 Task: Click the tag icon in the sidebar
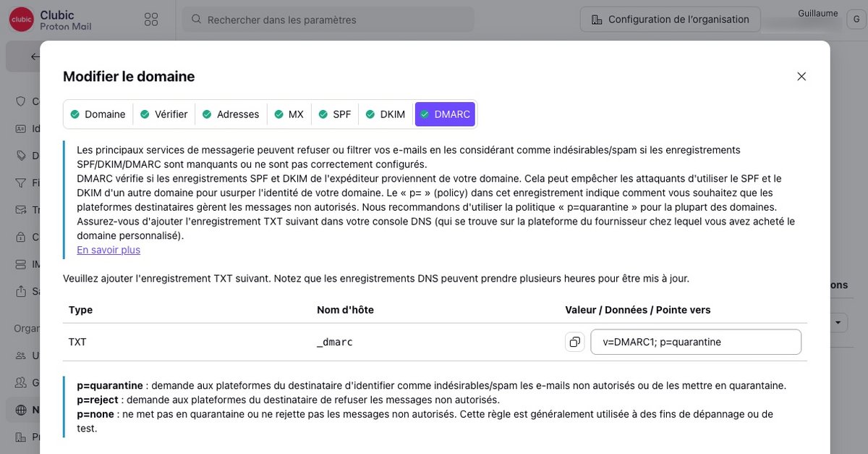pyautogui.click(x=21, y=156)
